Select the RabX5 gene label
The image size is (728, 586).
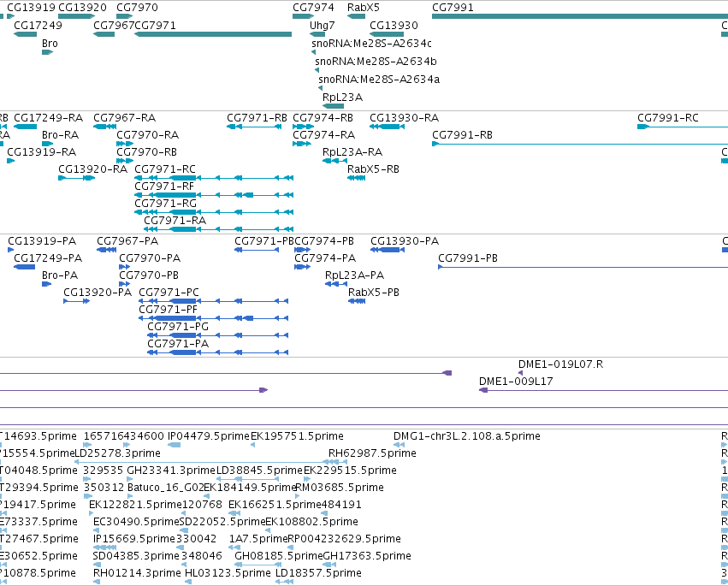364,8
